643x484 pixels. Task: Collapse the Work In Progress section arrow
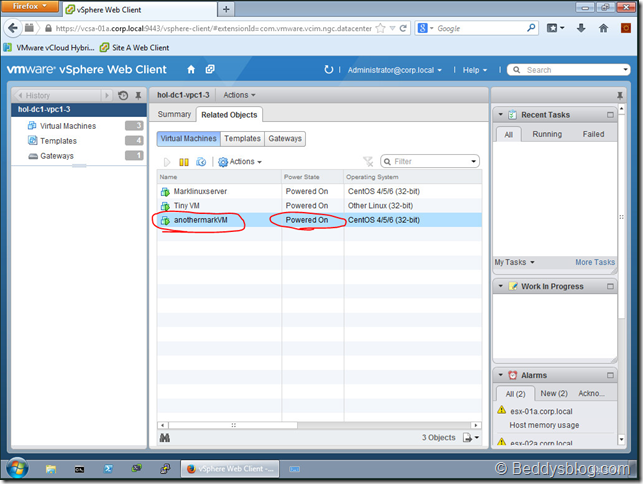coord(500,286)
